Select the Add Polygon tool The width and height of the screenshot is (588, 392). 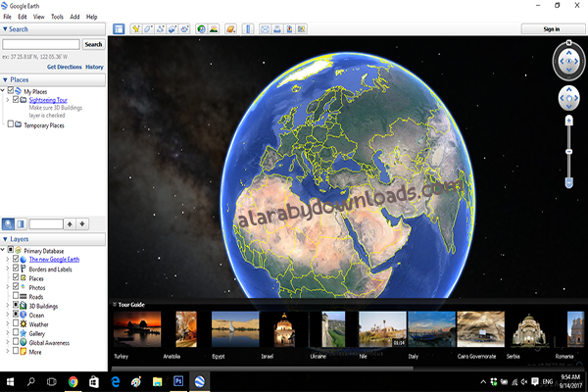coord(148,28)
